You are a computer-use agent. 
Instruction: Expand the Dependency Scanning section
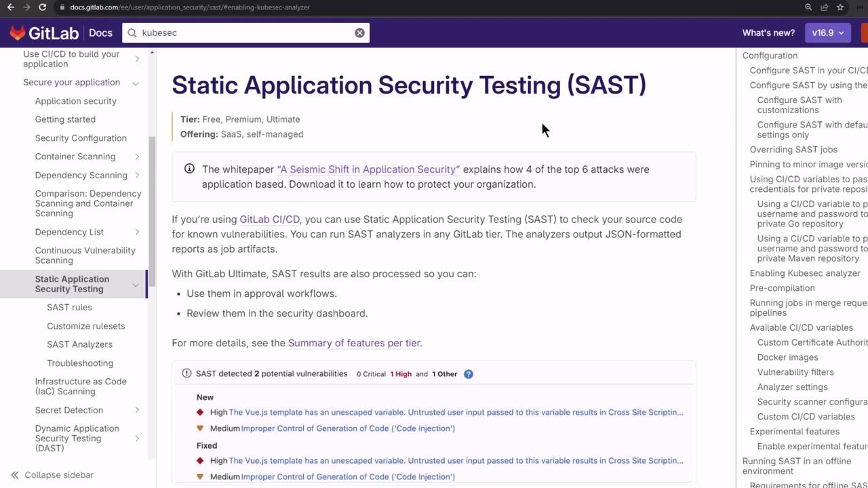point(137,175)
